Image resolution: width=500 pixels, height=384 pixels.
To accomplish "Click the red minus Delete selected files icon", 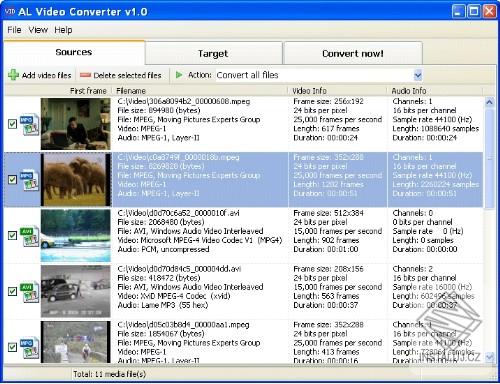I will (85, 75).
